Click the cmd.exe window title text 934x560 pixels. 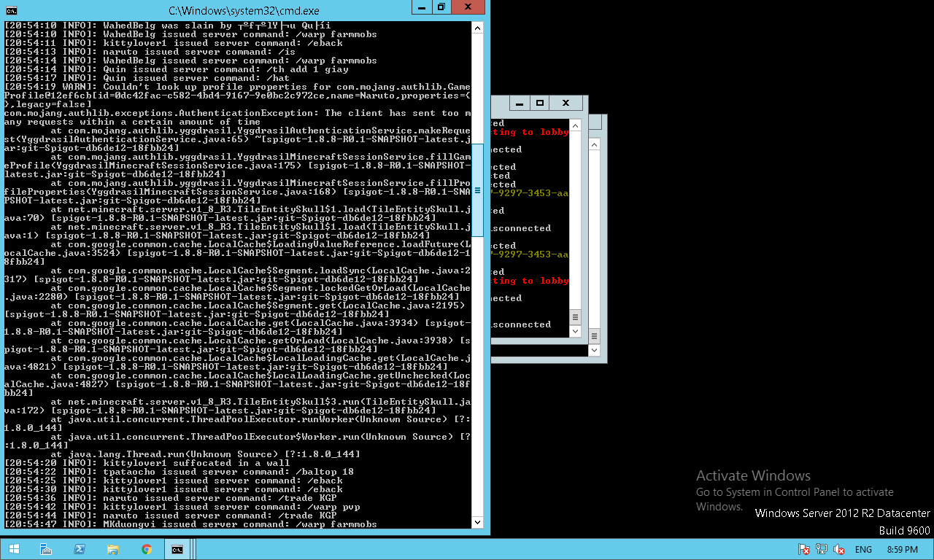pos(244,11)
